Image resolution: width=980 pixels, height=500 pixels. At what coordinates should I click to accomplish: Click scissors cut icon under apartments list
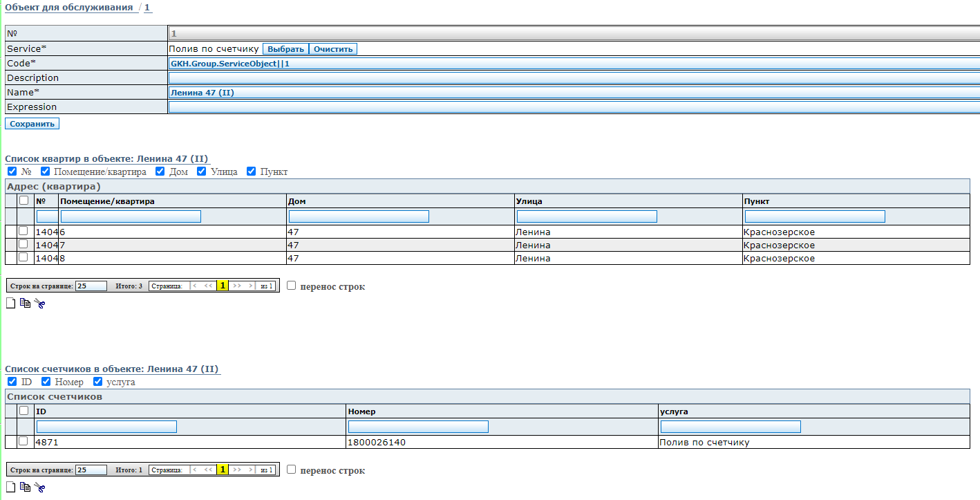tap(39, 304)
